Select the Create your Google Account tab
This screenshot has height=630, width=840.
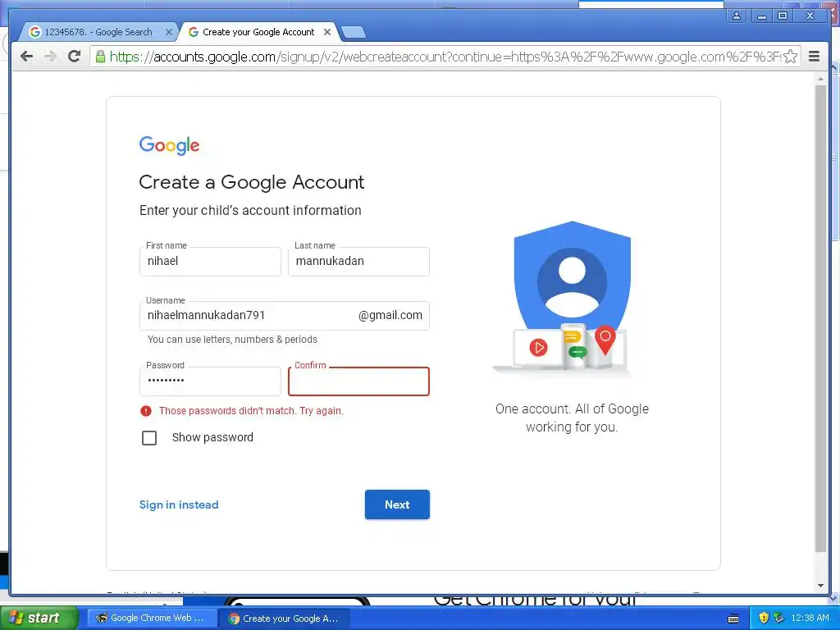click(258, 32)
